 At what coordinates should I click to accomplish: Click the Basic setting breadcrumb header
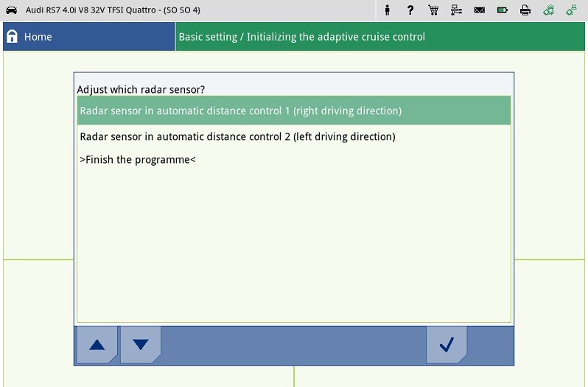[x=302, y=37]
